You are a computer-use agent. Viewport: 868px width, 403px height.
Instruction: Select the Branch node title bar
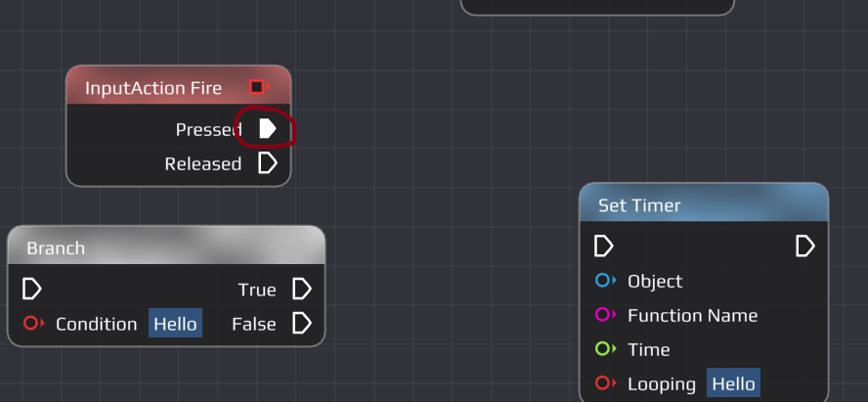(166, 246)
